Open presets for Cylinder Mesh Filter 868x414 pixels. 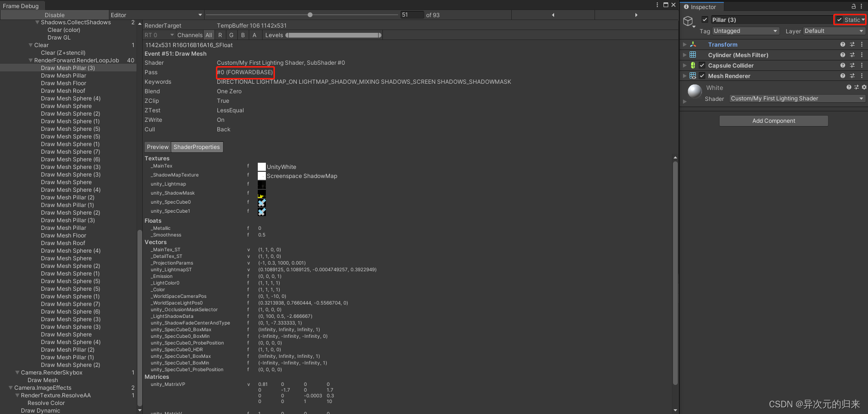pos(852,55)
